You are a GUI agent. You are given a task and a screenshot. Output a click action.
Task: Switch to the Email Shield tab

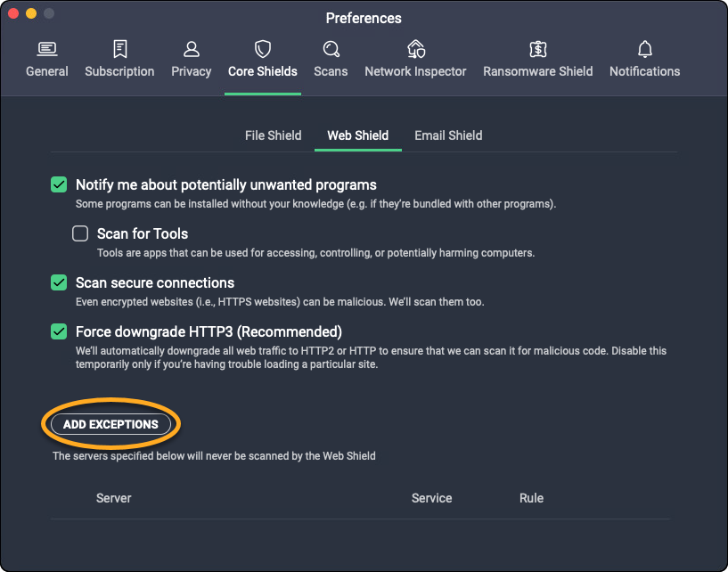(x=448, y=135)
